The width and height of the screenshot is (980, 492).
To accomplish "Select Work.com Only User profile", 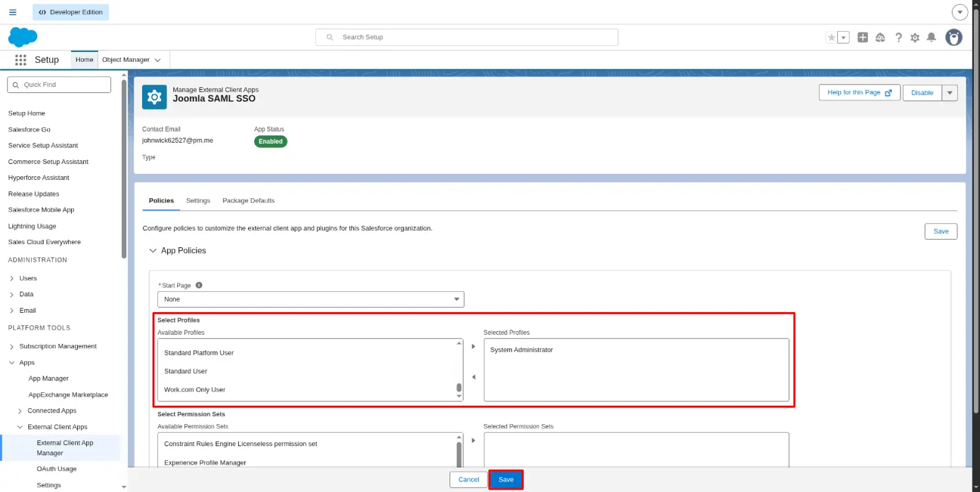I will (x=195, y=390).
